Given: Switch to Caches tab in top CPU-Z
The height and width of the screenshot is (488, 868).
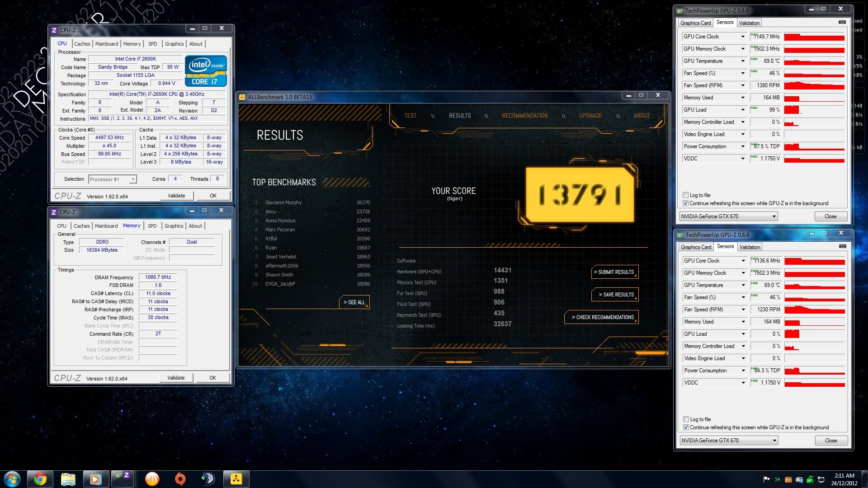Looking at the screenshot, I should point(82,44).
